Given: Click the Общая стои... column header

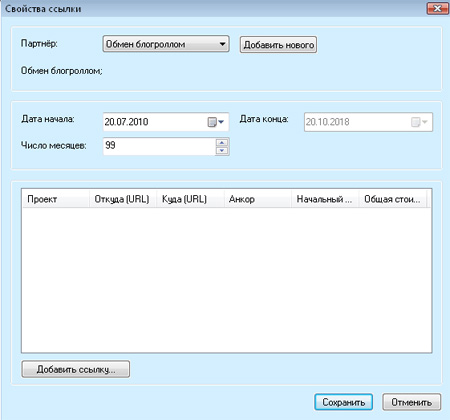Looking at the screenshot, I should point(392,199).
